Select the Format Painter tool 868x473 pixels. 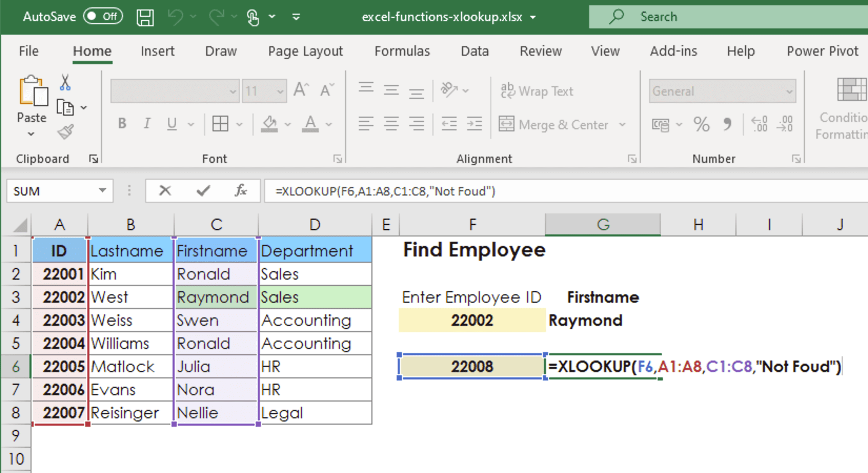65,132
